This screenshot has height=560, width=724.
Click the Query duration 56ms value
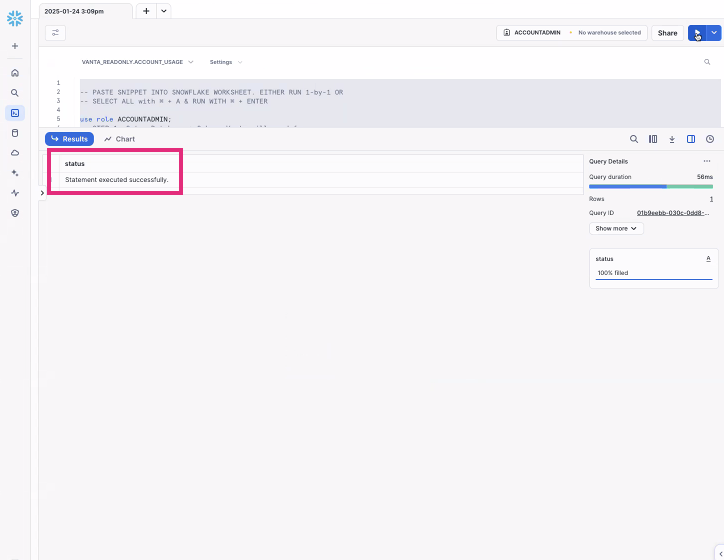pos(705,177)
